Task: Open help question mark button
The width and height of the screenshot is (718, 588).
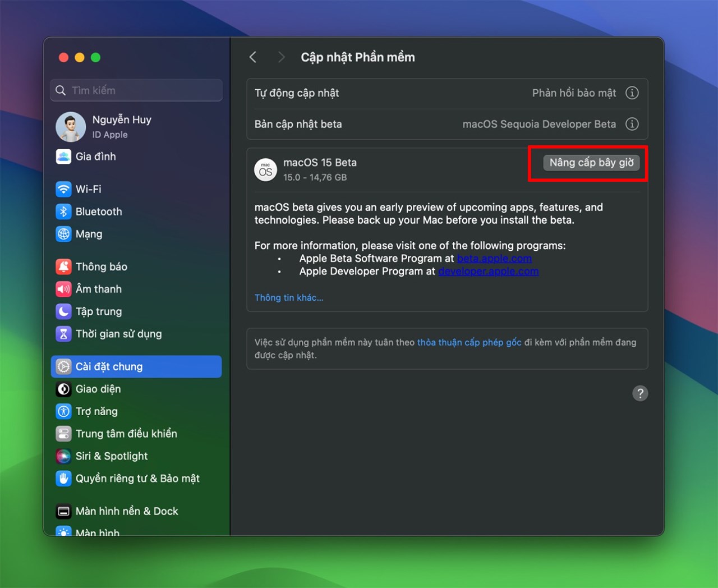Action: [x=640, y=393]
